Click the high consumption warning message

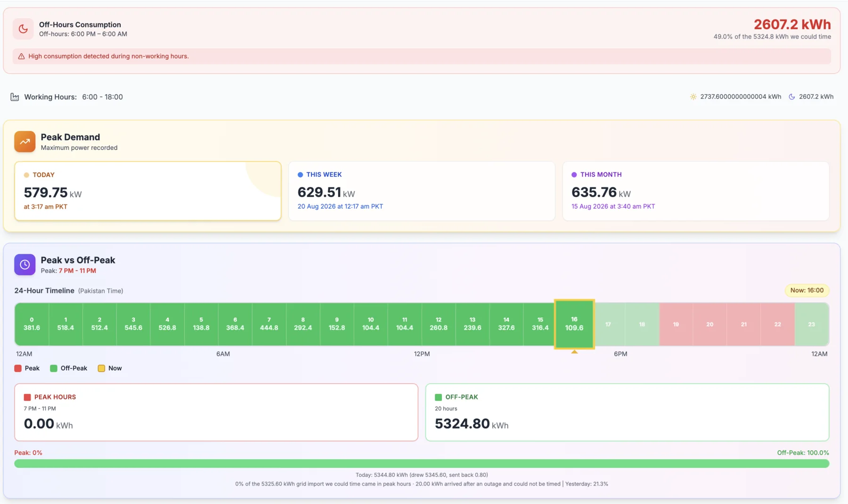[x=108, y=56]
